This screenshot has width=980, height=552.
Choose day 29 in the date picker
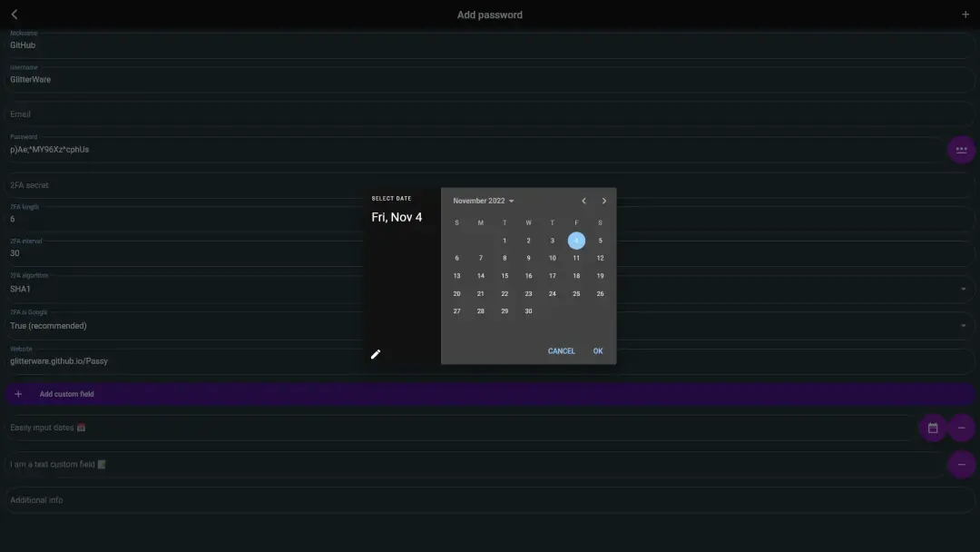505,311
